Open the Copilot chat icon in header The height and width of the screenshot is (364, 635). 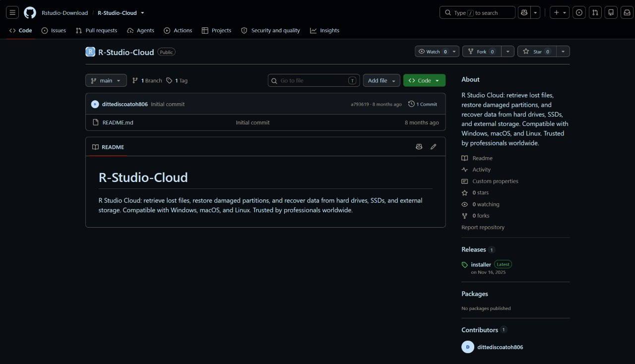[x=524, y=13]
